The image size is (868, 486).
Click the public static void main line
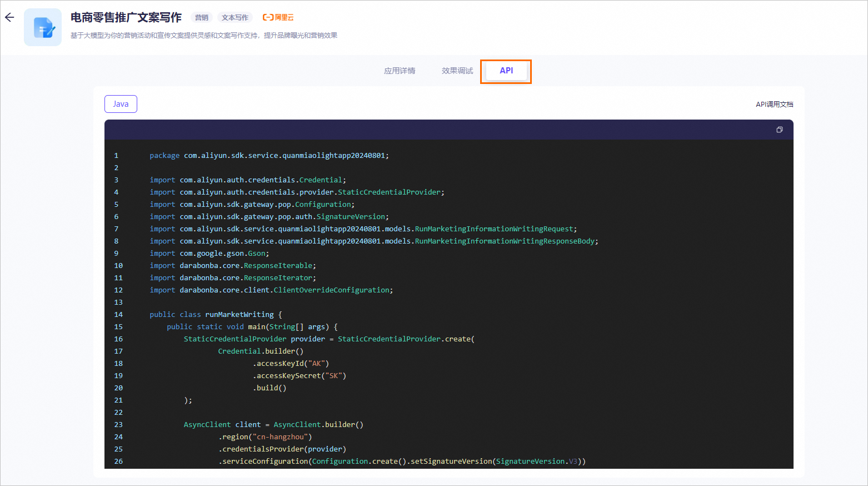pyautogui.click(x=252, y=327)
